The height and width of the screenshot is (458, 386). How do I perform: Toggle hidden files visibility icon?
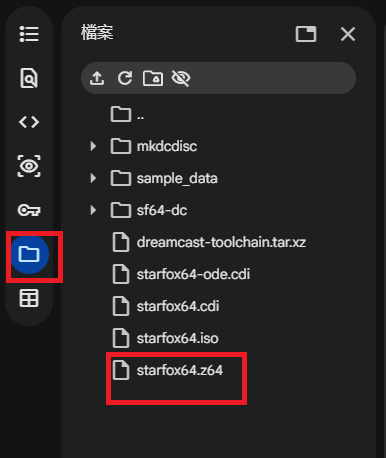[181, 78]
